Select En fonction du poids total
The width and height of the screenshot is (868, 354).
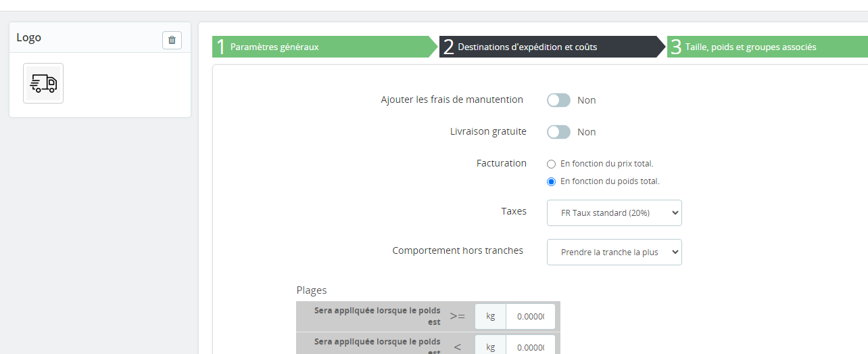(x=551, y=181)
